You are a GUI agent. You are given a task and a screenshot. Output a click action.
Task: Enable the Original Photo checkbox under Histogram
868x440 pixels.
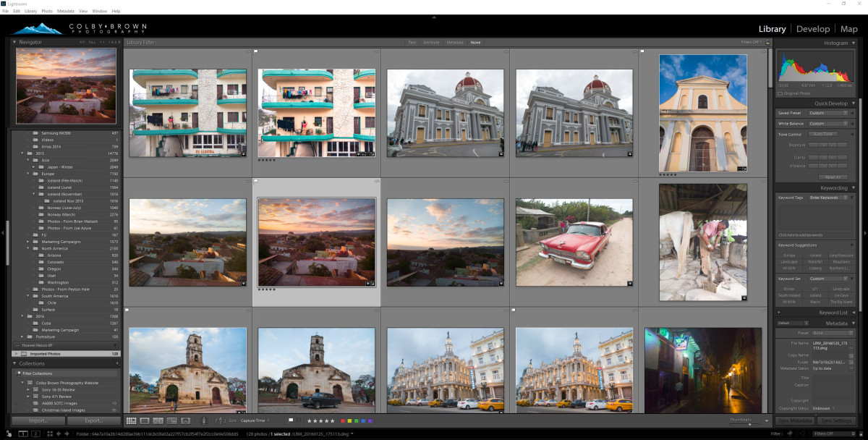pyautogui.click(x=780, y=93)
